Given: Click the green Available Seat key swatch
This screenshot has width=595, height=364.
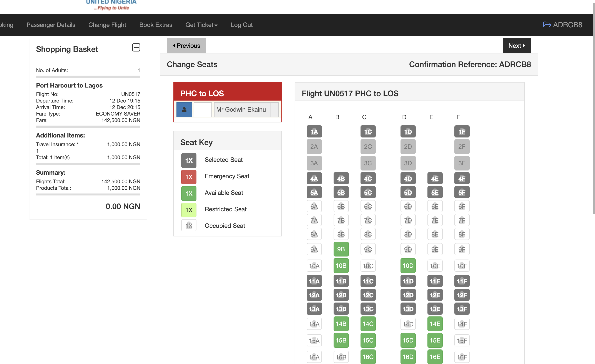Looking at the screenshot, I should click(x=189, y=193).
